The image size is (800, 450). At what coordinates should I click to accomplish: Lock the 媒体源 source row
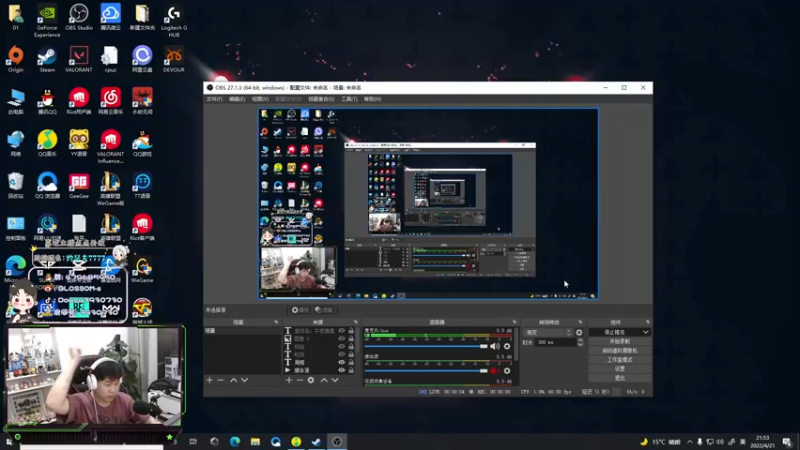351,370
